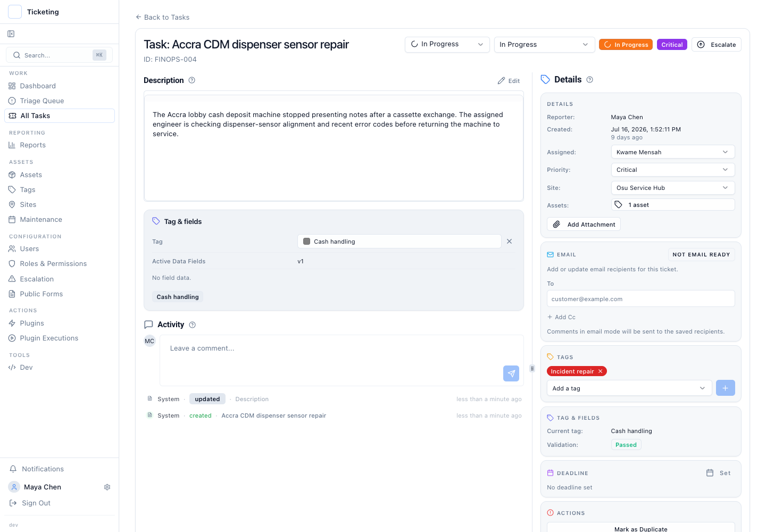The height and width of the screenshot is (532, 766).
Task: Open the first In Progress status dropdown
Action: [447, 44]
